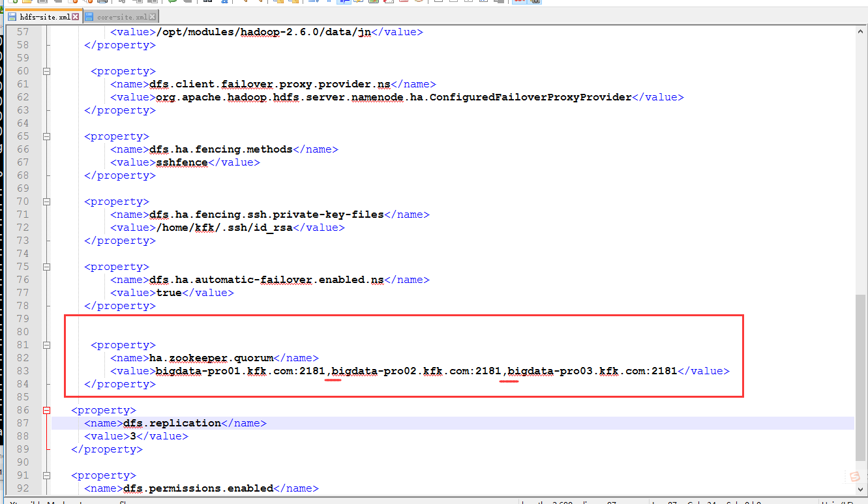
Task: Open the Sogou input method icon
Action: pyautogui.click(x=855, y=477)
